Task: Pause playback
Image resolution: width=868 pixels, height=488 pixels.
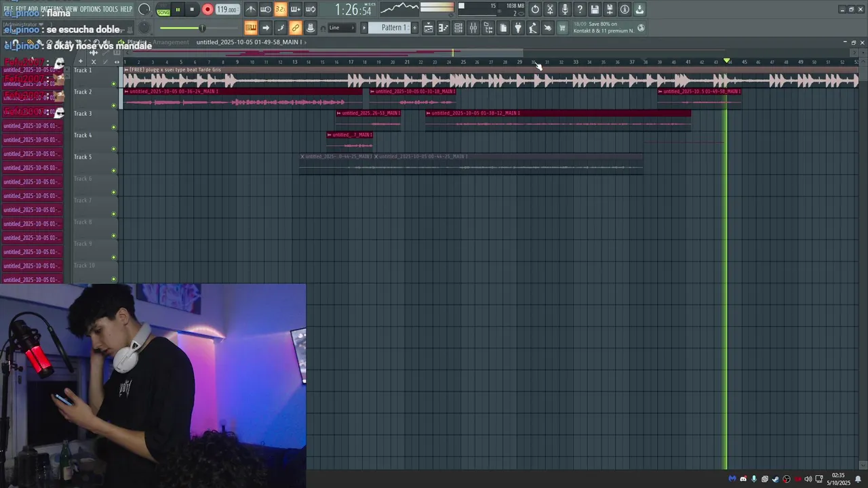Action: [x=178, y=10]
